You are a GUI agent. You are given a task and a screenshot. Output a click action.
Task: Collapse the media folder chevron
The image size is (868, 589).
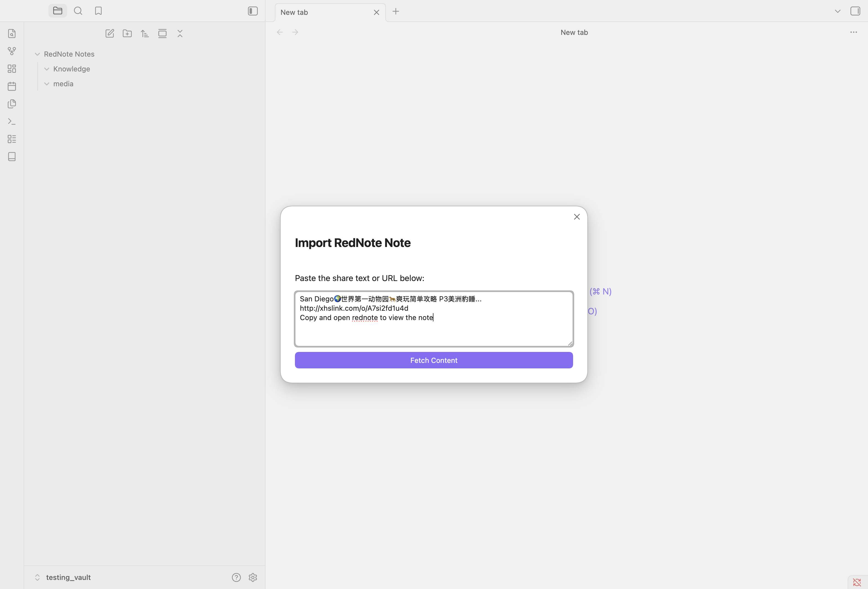(47, 84)
